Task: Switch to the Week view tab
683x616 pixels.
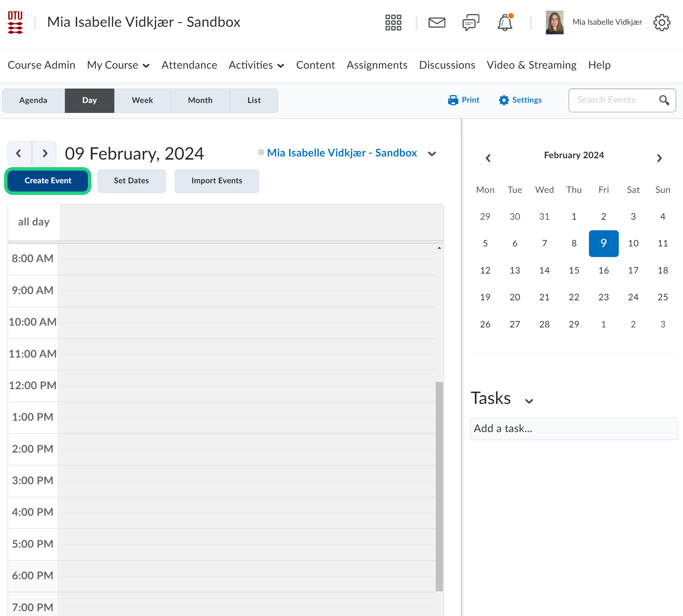Action: click(142, 100)
